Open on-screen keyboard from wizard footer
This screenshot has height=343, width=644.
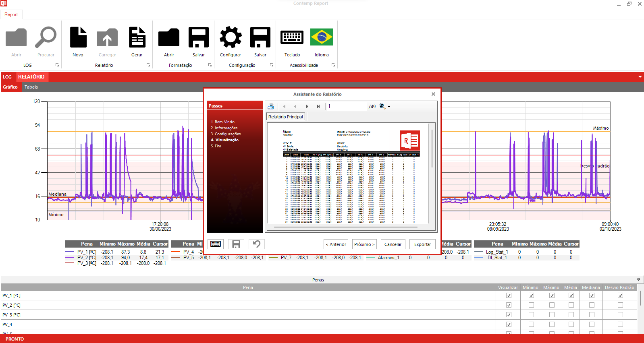216,244
